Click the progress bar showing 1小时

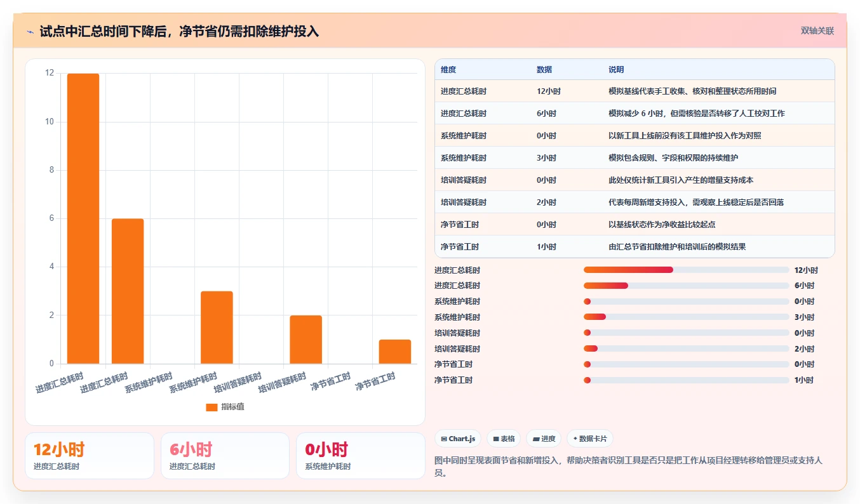click(x=687, y=380)
